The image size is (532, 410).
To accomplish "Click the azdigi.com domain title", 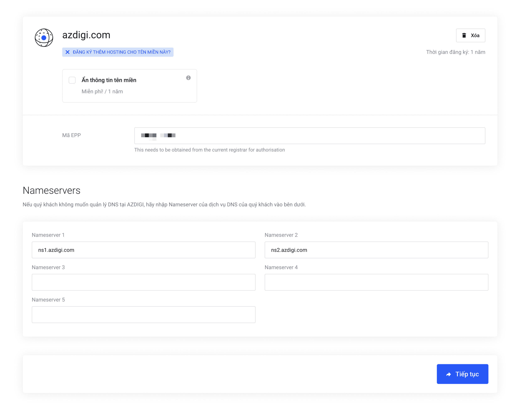I will pos(86,35).
